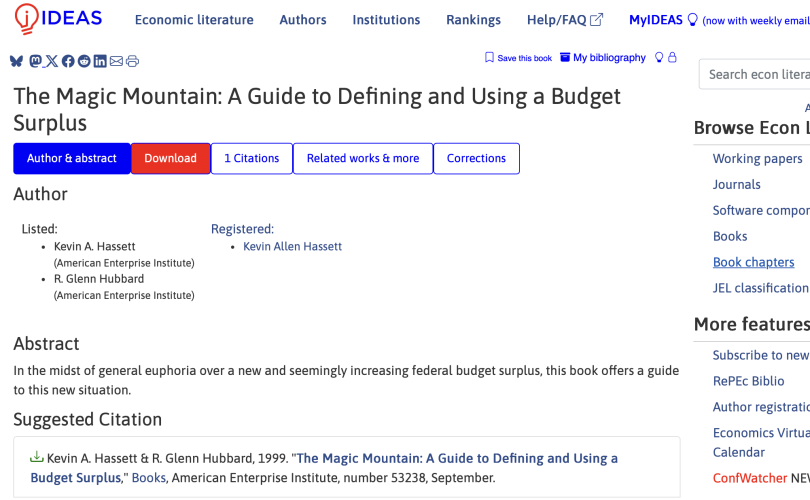Share via the Mastodon icon
The width and height of the screenshot is (810, 500).
coord(36,61)
